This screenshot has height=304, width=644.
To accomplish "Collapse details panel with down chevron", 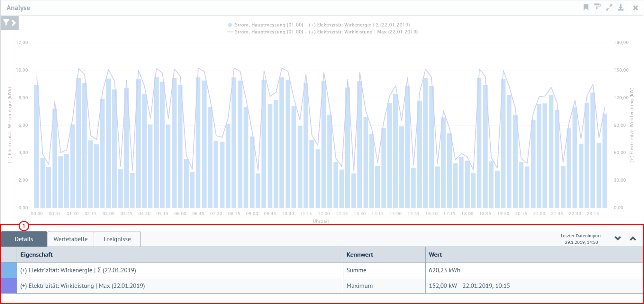I will [618, 239].
